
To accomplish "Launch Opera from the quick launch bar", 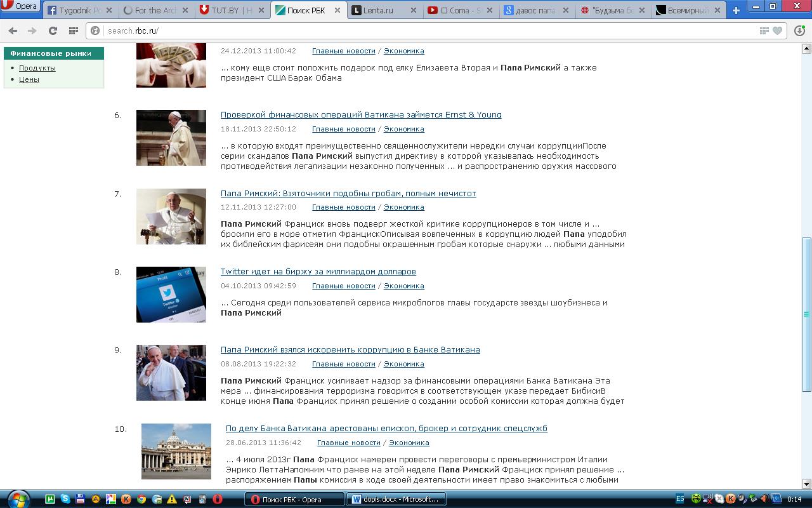I will click(218, 499).
